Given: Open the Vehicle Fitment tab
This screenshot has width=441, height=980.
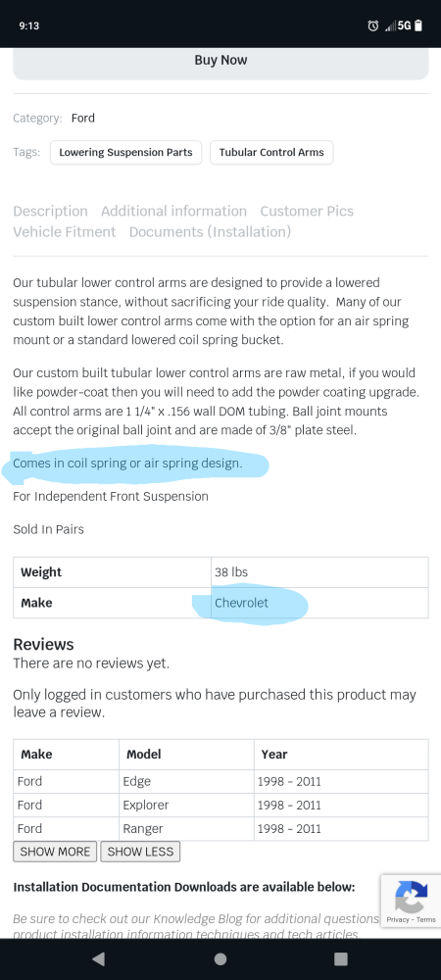Looking at the screenshot, I should click(x=65, y=232).
